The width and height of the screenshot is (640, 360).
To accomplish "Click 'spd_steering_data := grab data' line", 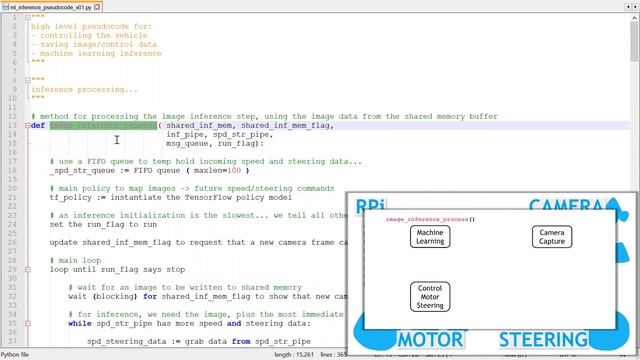I will point(199,341).
